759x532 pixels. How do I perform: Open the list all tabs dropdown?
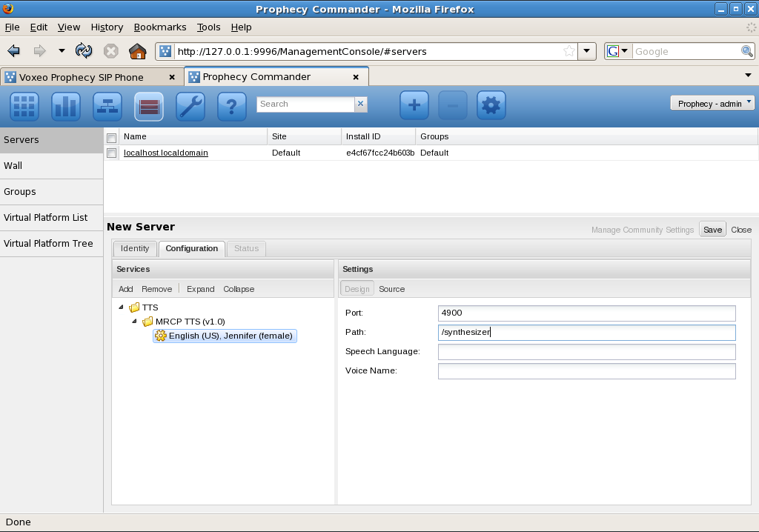[749, 75]
